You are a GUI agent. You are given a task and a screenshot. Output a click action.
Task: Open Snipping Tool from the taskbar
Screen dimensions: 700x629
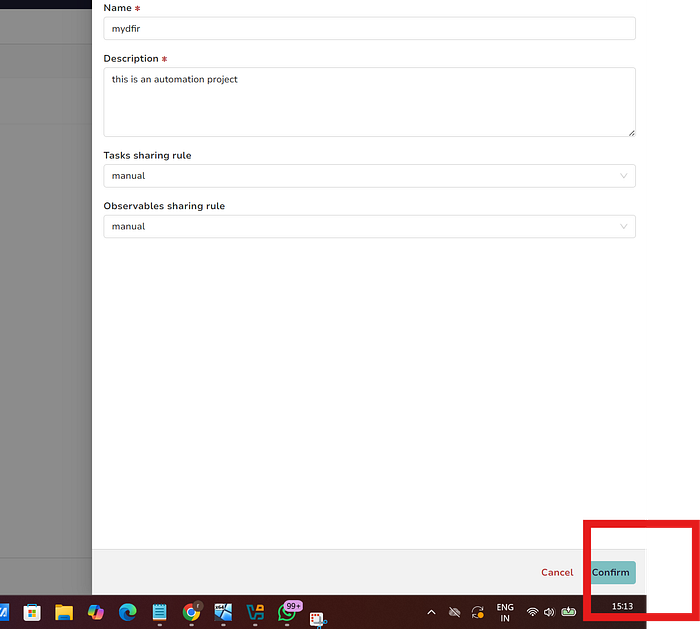point(318,620)
